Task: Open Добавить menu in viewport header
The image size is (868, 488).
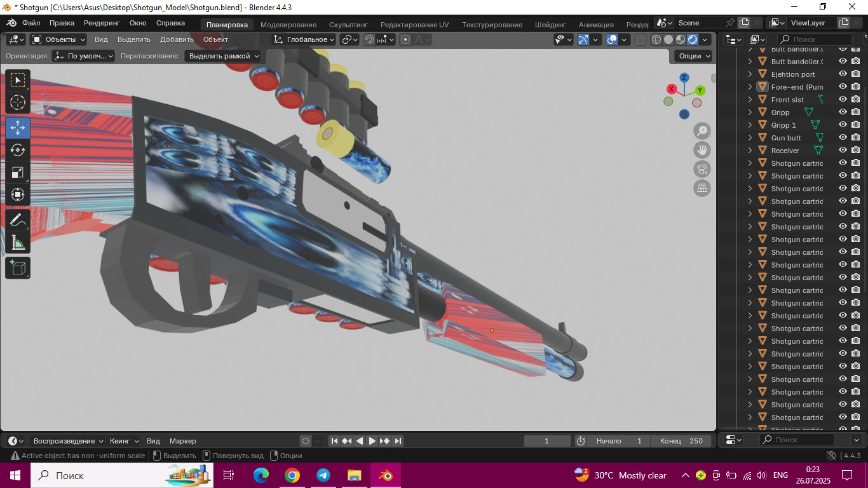Action: [x=177, y=39]
